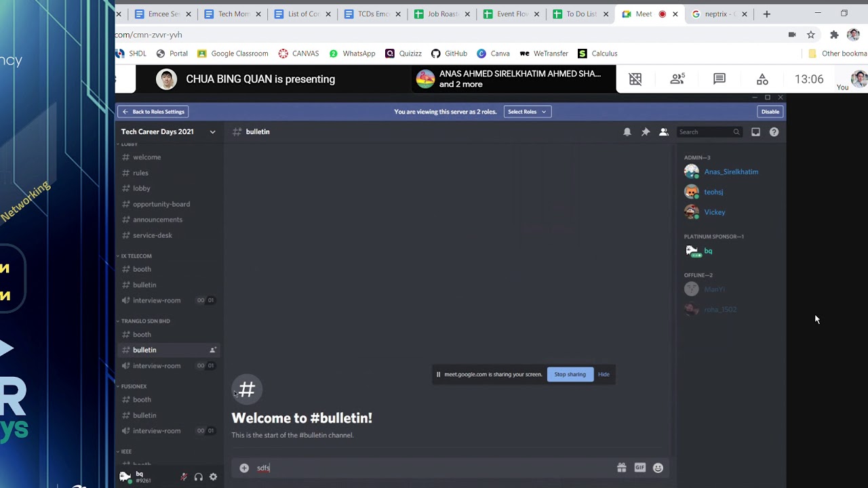The width and height of the screenshot is (868, 488).
Task: Switch to Tech Mom browser tab
Action: pos(233,14)
